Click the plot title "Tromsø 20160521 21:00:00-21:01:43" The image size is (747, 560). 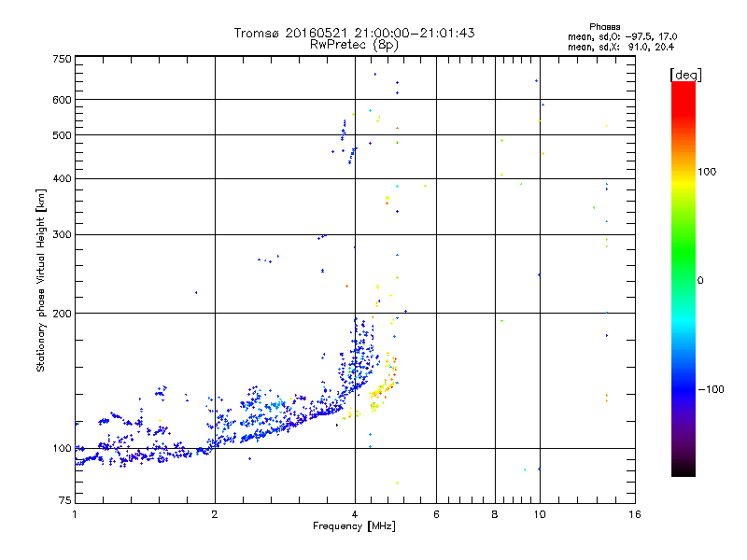click(354, 33)
